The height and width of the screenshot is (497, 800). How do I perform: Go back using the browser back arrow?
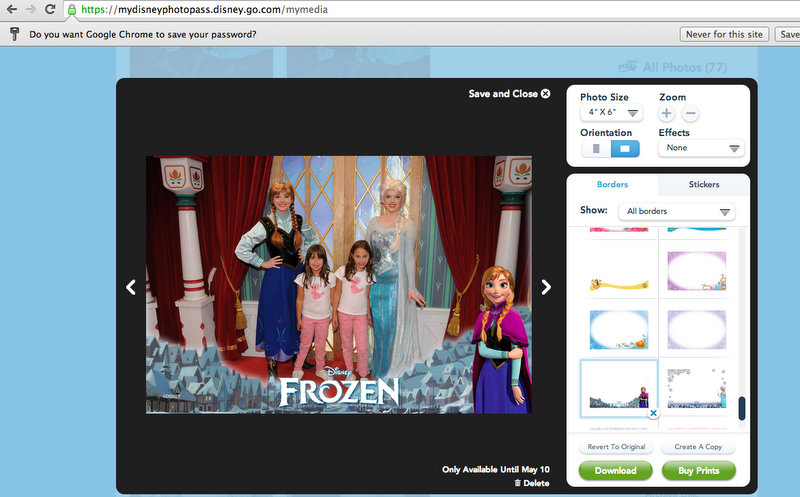point(11,9)
